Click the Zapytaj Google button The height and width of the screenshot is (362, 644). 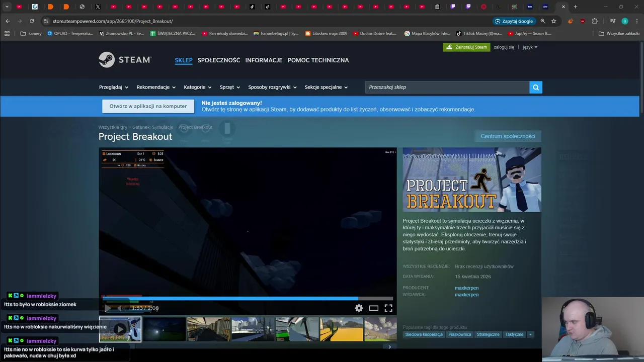(514, 21)
